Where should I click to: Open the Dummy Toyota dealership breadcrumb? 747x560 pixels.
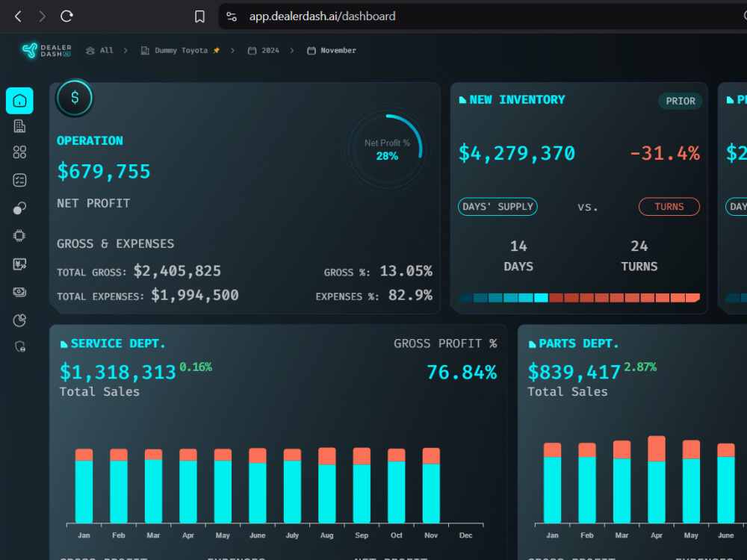[x=174, y=51]
